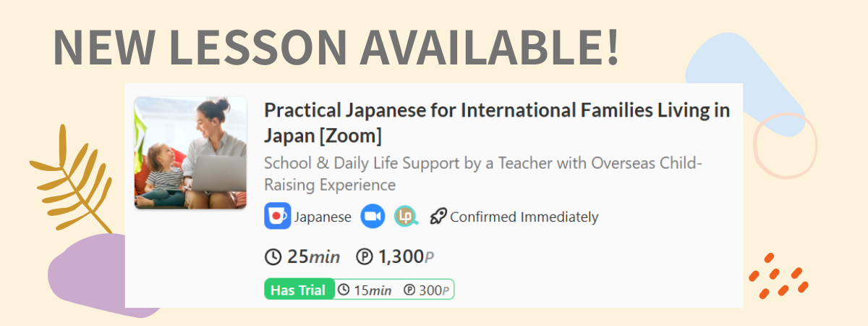Open the mother and child lesson thumbnail
The height and width of the screenshot is (326, 868).
pos(190,153)
